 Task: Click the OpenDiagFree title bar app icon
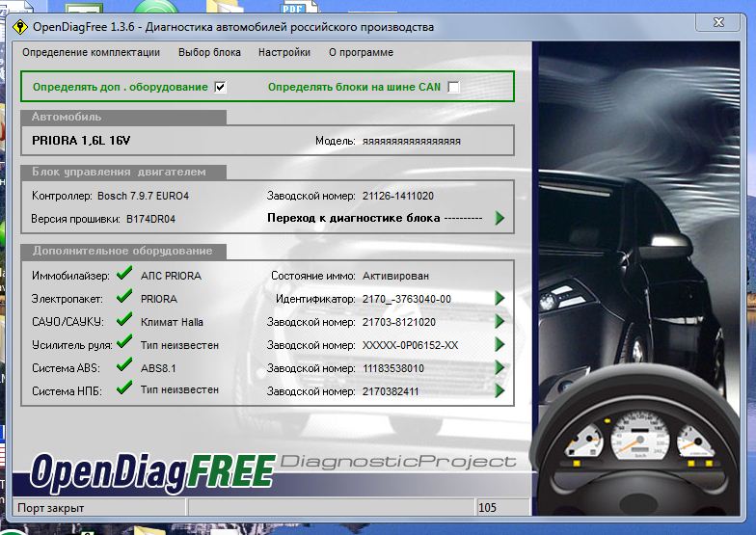coord(19,27)
